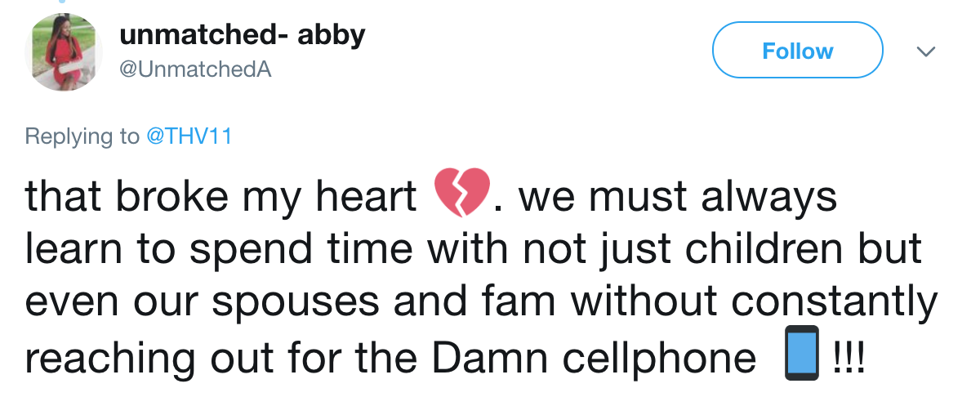Click the line "that broke my heart"

coord(221,196)
